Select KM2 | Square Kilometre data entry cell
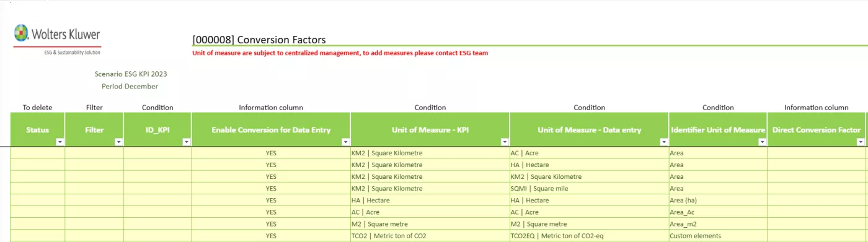The width and height of the screenshot is (868, 242). (x=590, y=176)
